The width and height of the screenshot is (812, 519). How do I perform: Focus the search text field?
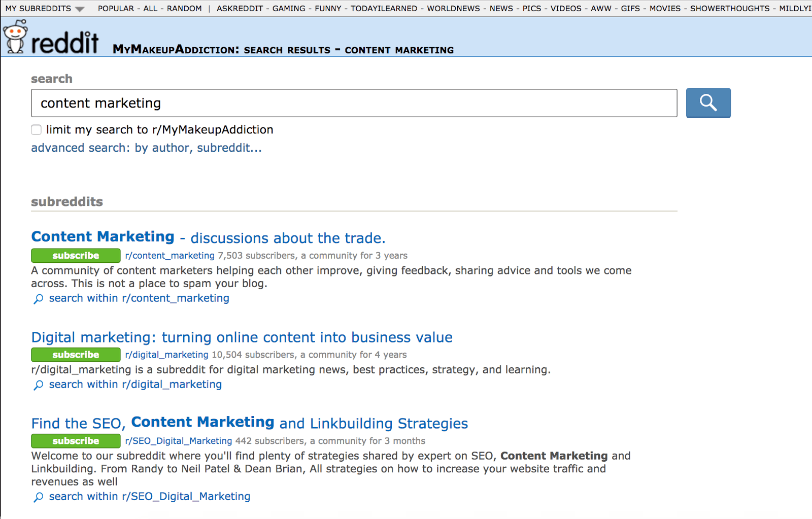(354, 103)
